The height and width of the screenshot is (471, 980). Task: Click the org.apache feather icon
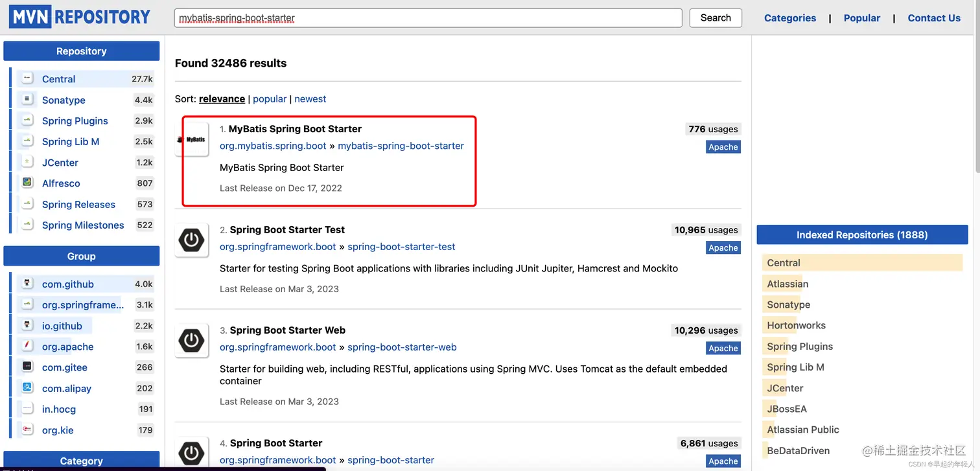click(27, 346)
